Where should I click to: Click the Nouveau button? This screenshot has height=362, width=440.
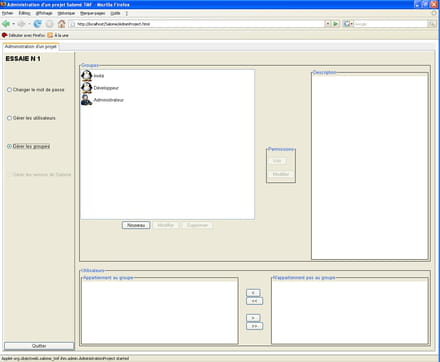point(136,225)
